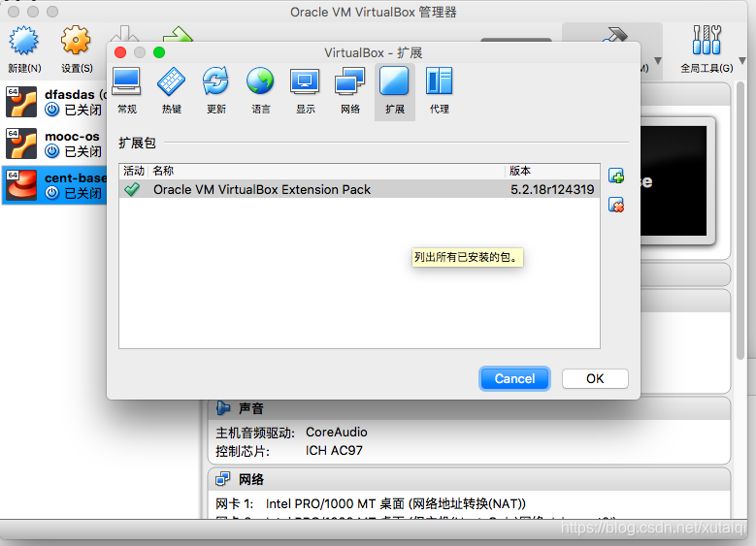Expand the machine tools dropdown arrow
The width and height of the screenshot is (756, 546).
(658, 61)
